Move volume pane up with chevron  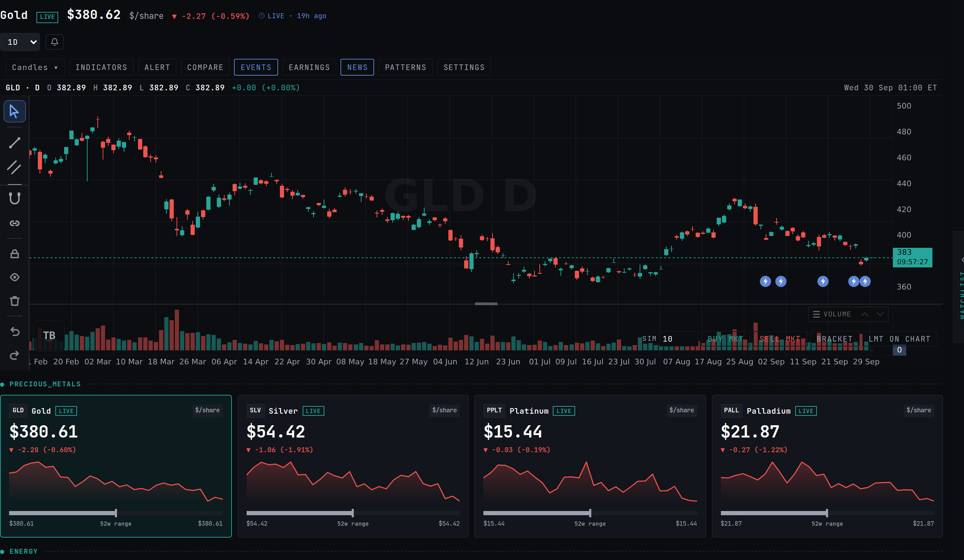point(865,314)
